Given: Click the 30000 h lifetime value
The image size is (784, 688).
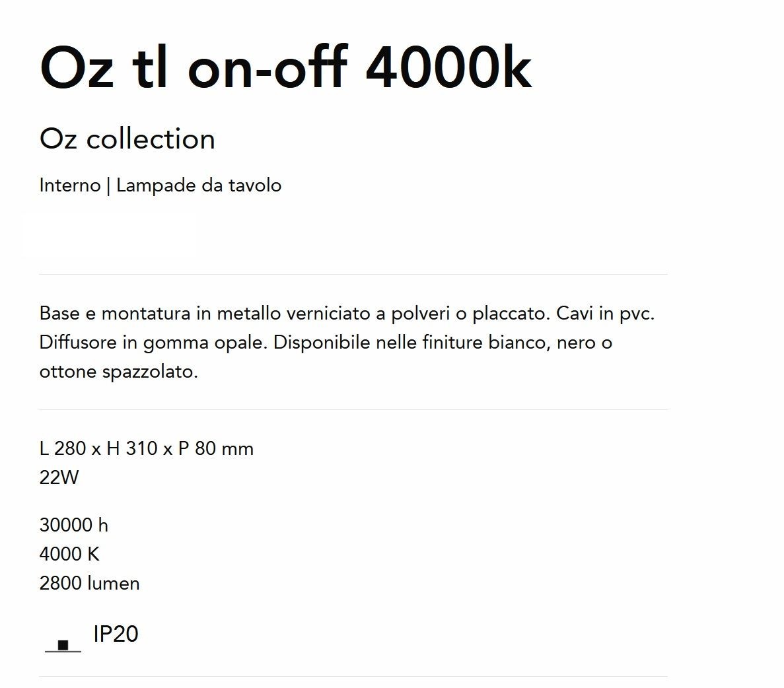Looking at the screenshot, I should tap(73, 525).
